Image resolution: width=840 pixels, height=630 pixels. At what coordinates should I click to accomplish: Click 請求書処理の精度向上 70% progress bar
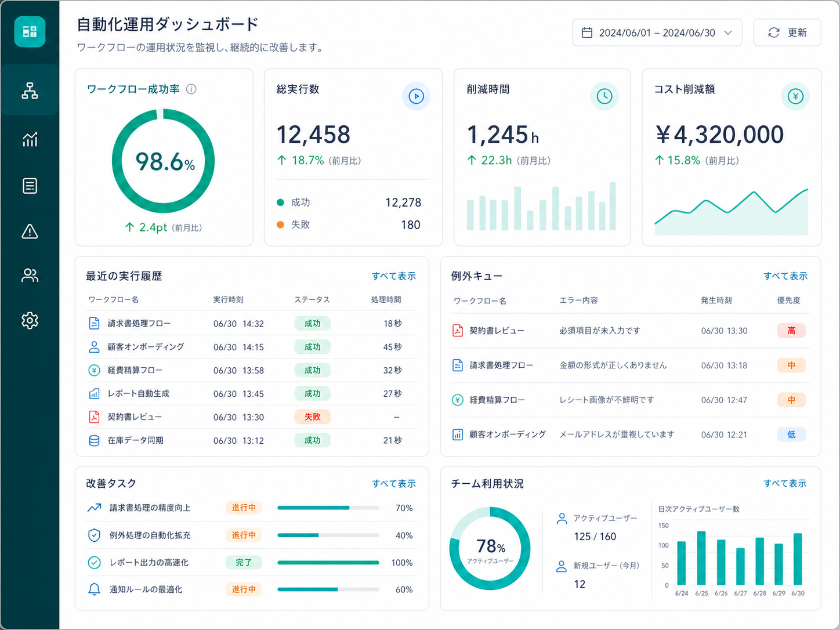coord(328,508)
